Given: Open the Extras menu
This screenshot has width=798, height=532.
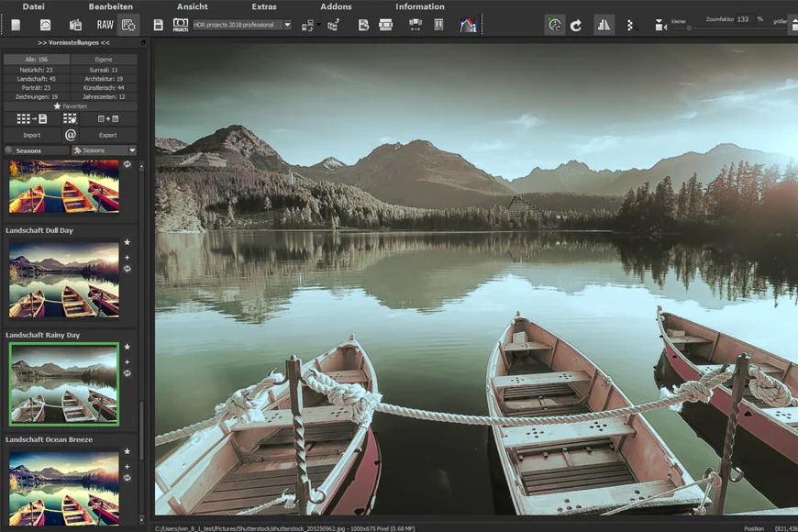Looking at the screenshot, I should pyautogui.click(x=264, y=6).
